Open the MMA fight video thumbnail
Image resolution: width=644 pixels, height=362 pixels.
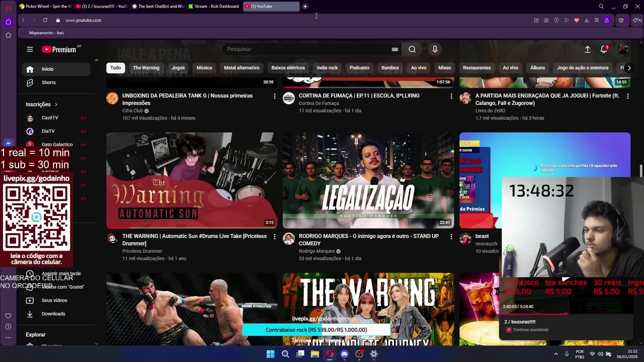191,309
